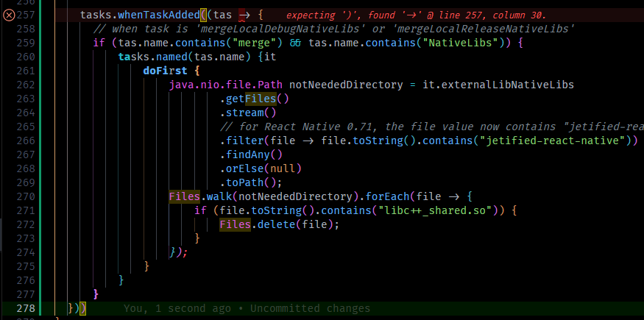Viewport: 644px width, 320px height.
Task: Click notNeededDirectory declaration on line 262
Action: [346, 85]
